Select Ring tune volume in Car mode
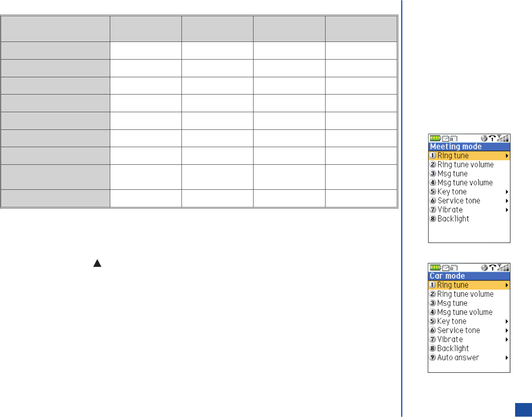The image size is (532, 417). [469, 294]
